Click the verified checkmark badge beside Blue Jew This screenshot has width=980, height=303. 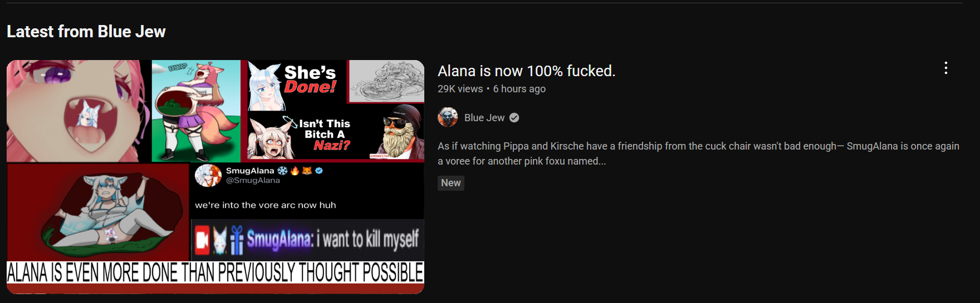pyautogui.click(x=514, y=118)
